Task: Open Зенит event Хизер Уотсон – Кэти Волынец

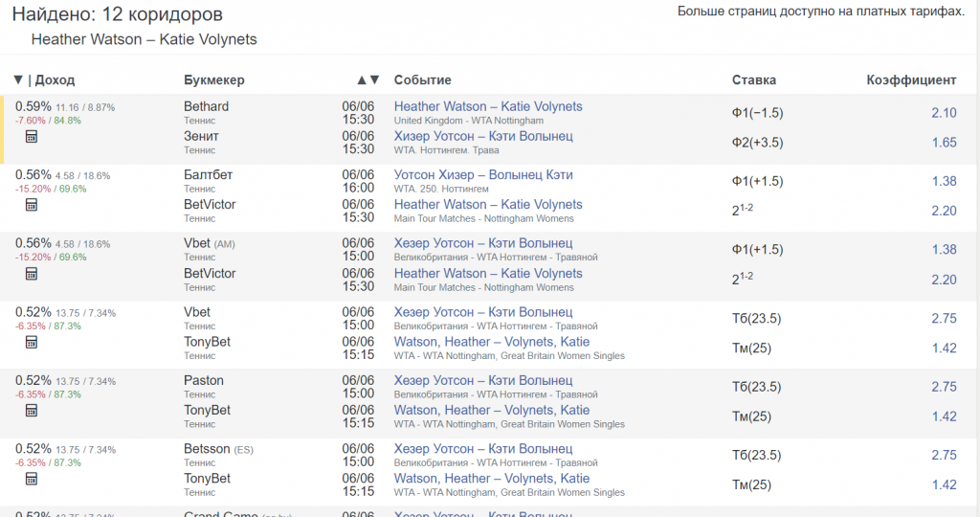Action: coord(483,136)
